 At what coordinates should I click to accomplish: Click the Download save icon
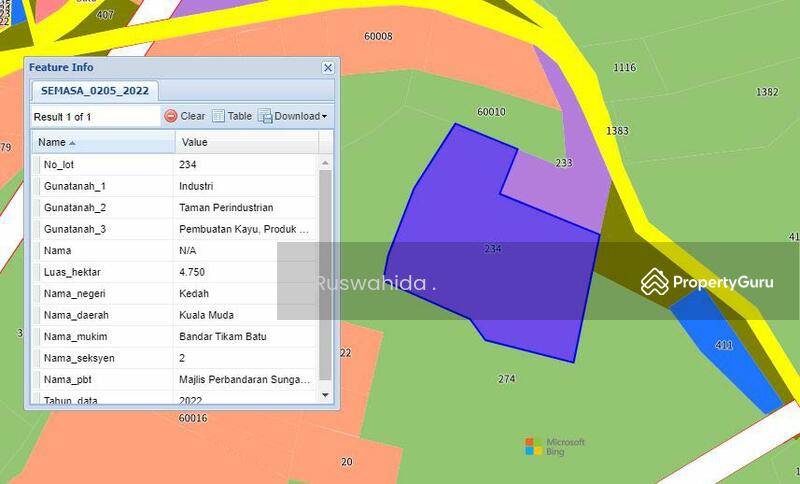[x=265, y=116]
